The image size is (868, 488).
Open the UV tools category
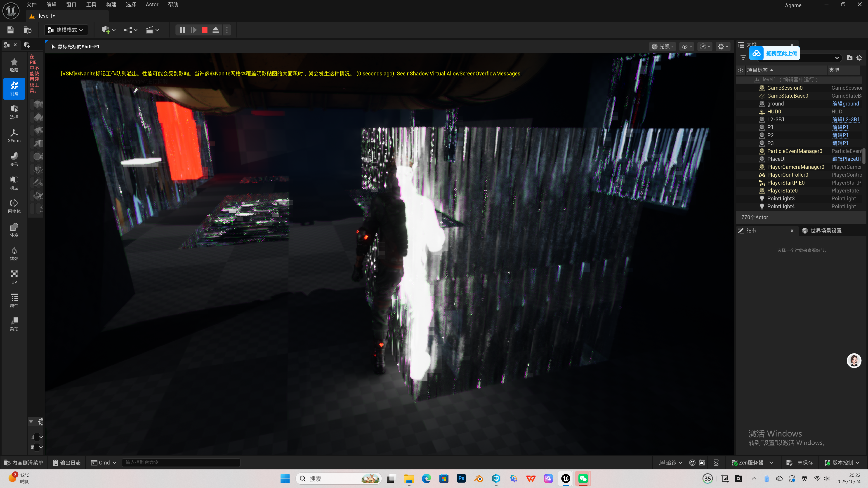point(14,277)
